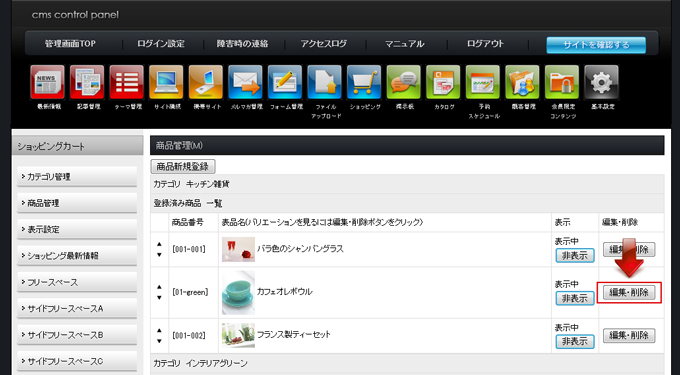Open the 記事管理 article management icon
The image size is (680, 375).
(87, 82)
